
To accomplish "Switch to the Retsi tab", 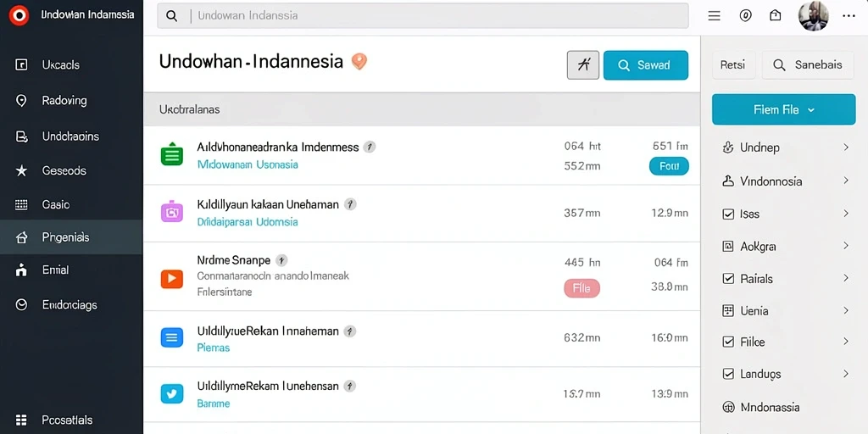I will (732, 64).
